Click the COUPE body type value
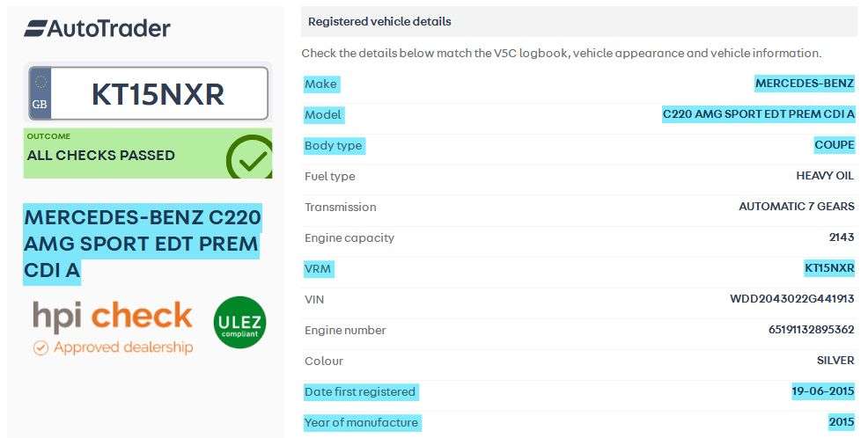 pos(834,145)
